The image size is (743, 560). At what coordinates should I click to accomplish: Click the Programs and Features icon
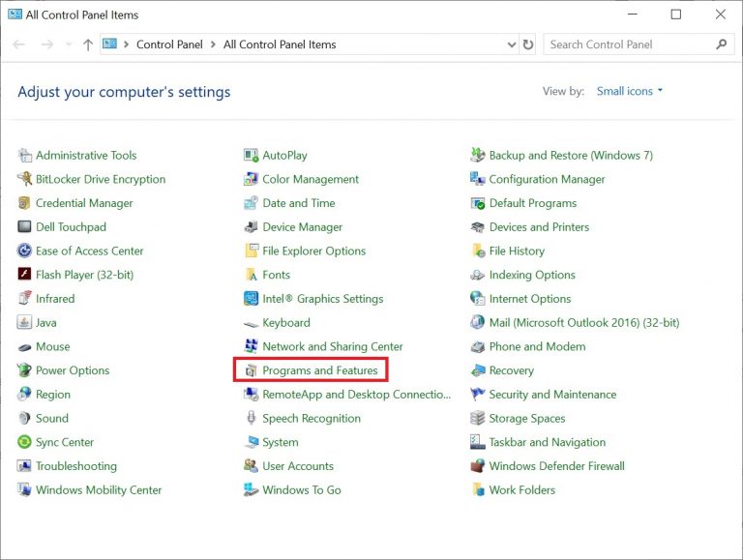(251, 370)
